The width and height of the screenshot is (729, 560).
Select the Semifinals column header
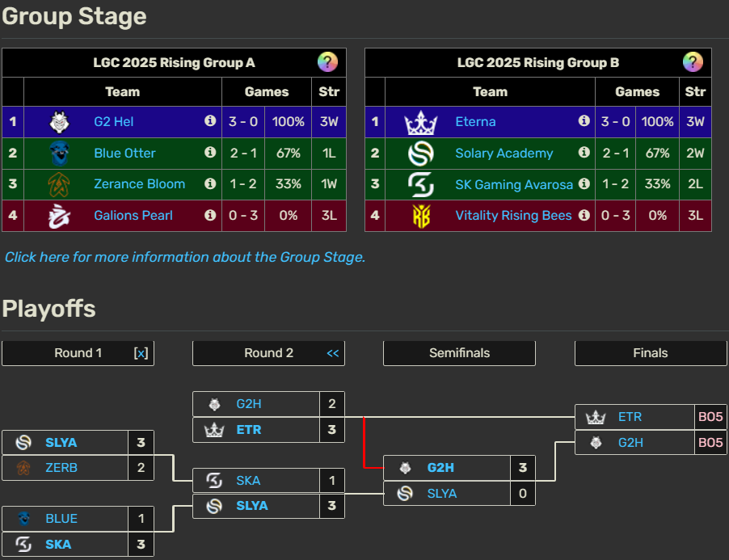[x=459, y=353]
